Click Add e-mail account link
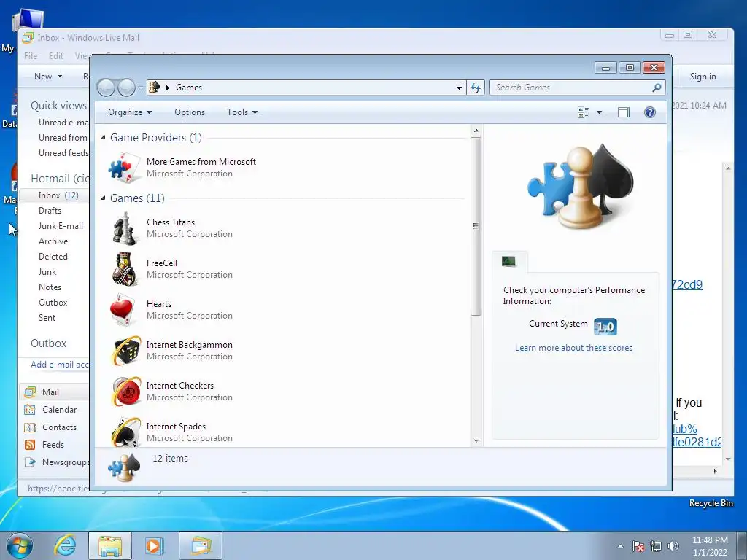The height and width of the screenshot is (560, 747). [x=60, y=365]
